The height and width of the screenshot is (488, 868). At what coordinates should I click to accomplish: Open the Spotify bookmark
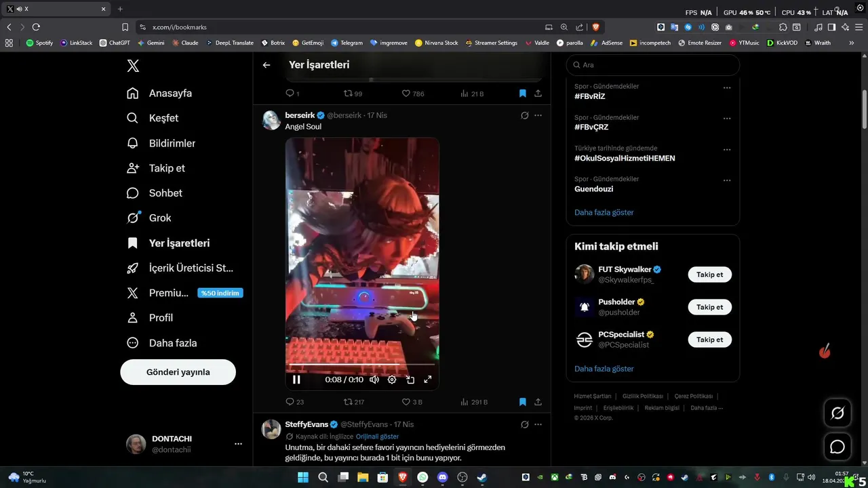(39, 43)
